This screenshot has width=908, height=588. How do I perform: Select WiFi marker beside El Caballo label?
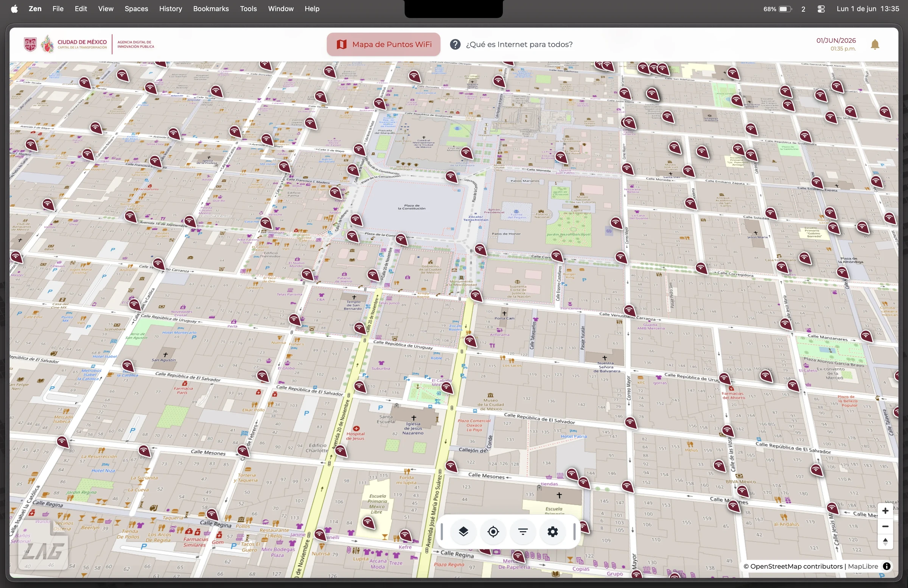447,389
